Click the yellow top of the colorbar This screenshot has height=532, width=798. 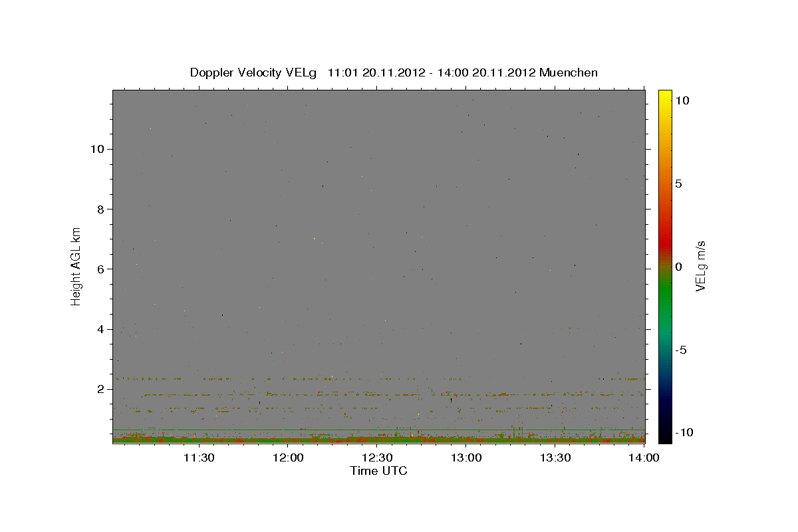pos(664,94)
